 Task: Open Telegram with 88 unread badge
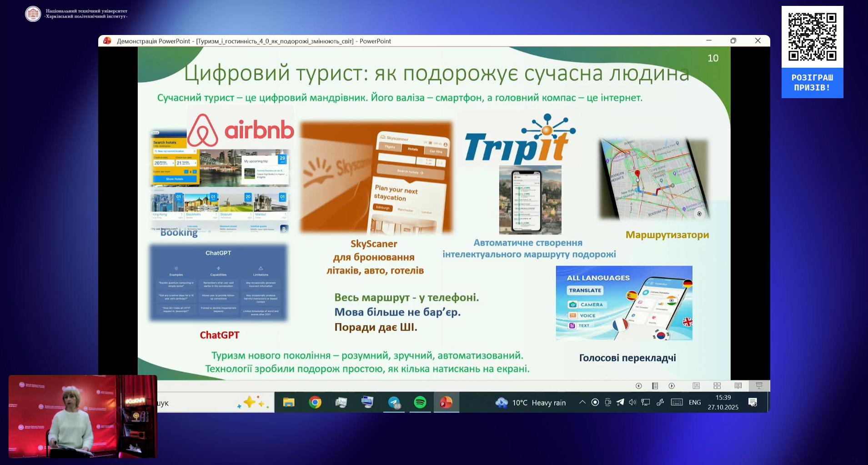point(394,402)
